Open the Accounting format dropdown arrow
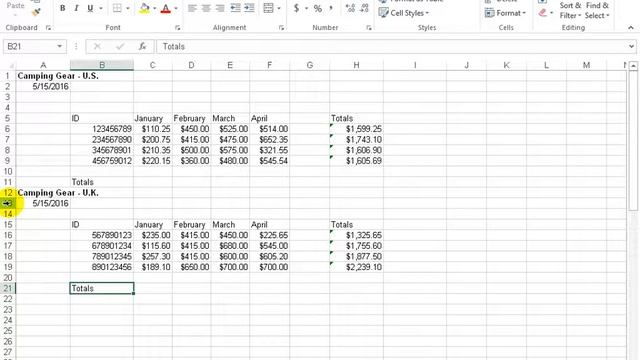This screenshot has height=360, width=640. pyautogui.click(x=306, y=8)
